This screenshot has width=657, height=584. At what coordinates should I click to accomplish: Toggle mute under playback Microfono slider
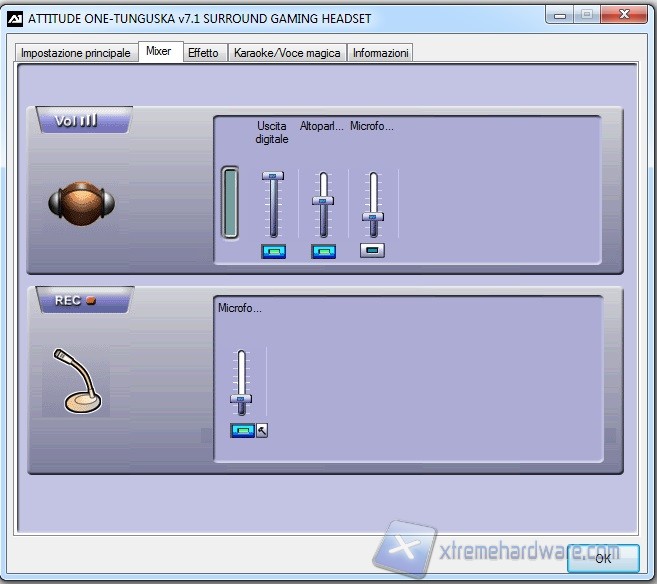(x=372, y=251)
